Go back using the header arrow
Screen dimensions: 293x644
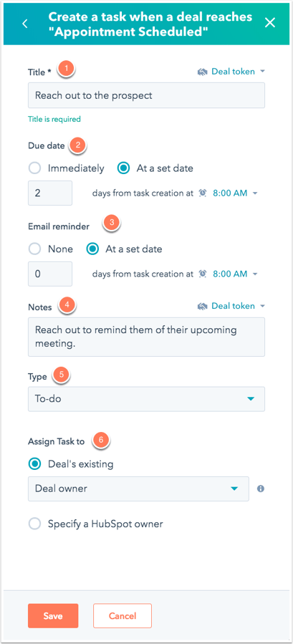tap(25, 24)
